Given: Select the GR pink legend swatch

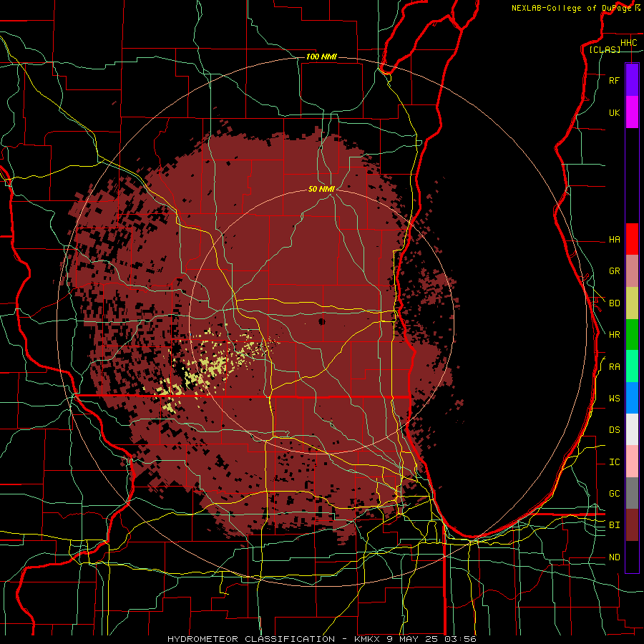Looking at the screenshot, I should (x=632, y=271).
